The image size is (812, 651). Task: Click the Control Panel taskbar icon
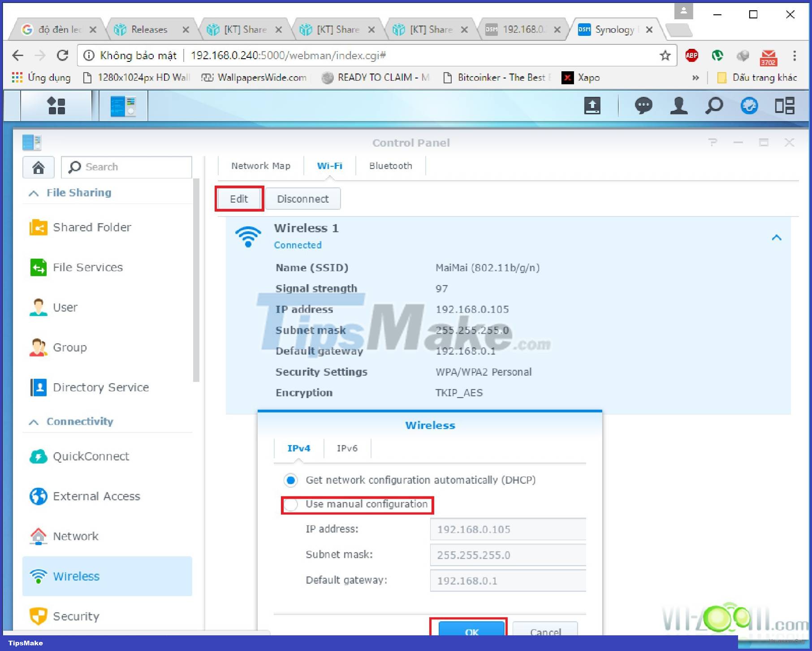pos(122,106)
